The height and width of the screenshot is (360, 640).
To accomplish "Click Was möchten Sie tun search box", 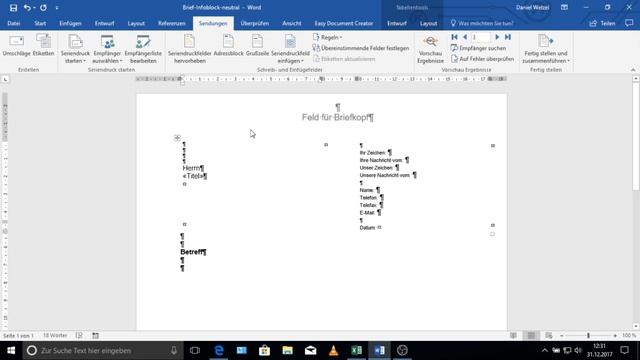I will [x=482, y=23].
